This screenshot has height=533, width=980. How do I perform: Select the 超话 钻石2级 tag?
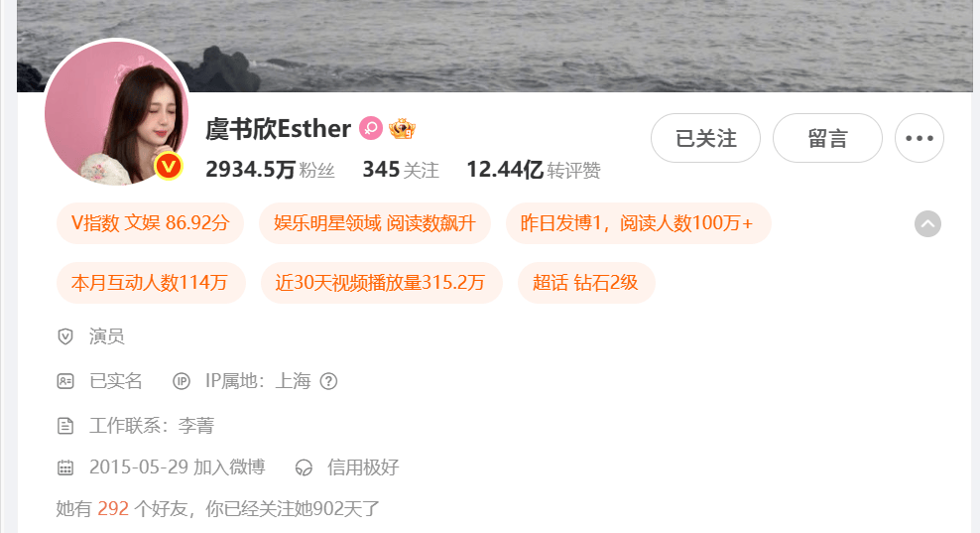(585, 283)
